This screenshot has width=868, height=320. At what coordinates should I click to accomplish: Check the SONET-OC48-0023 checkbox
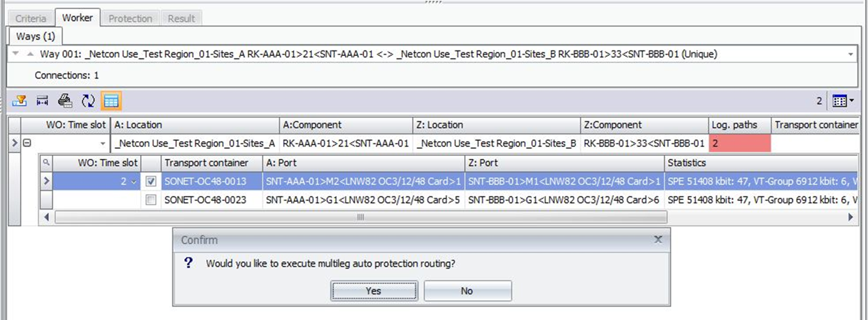coord(151,200)
